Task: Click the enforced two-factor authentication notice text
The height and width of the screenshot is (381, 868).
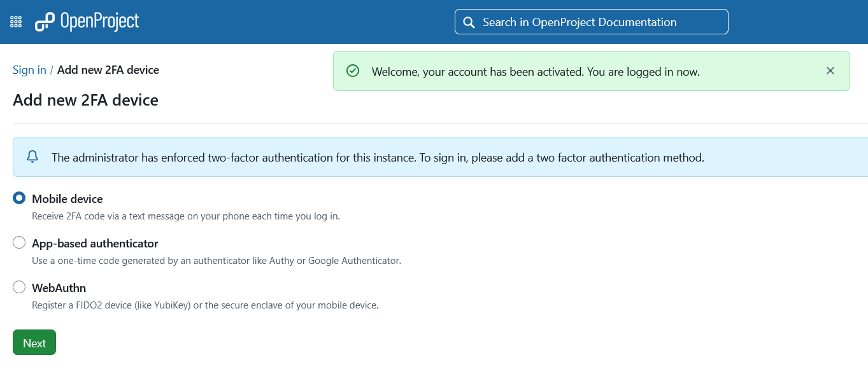Action: coord(378,157)
